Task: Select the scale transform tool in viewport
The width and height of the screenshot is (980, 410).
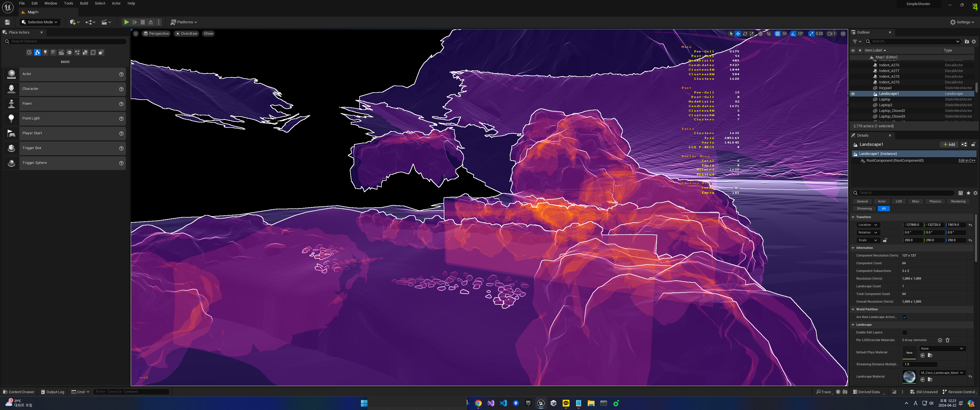Action: click(x=752, y=34)
